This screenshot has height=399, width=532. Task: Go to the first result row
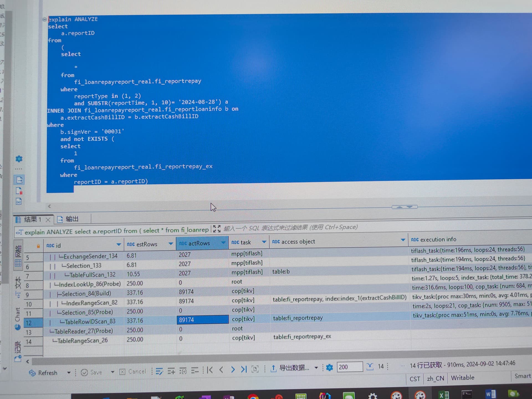[210, 370]
